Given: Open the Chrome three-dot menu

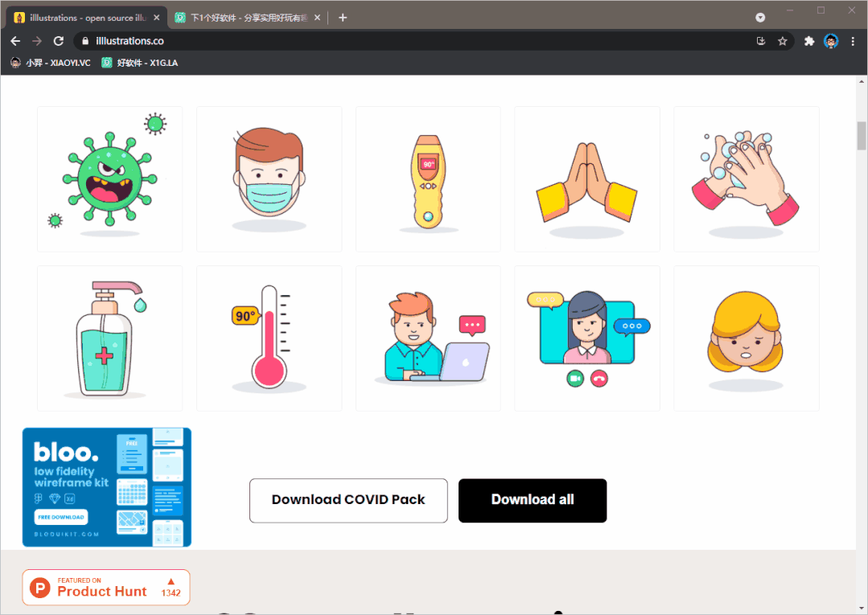Looking at the screenshot, I should pyautogui.click(x=853, y=41).
